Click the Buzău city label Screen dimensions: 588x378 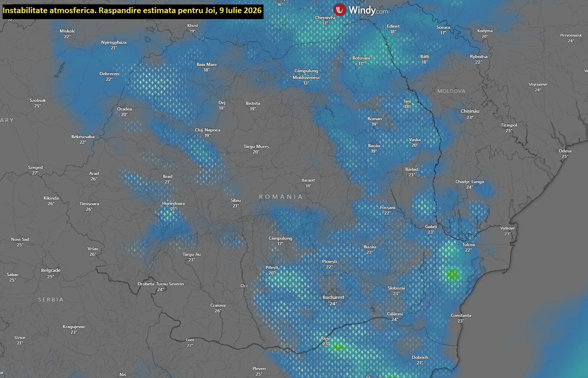pyautogui.click(x=370, y=247)
